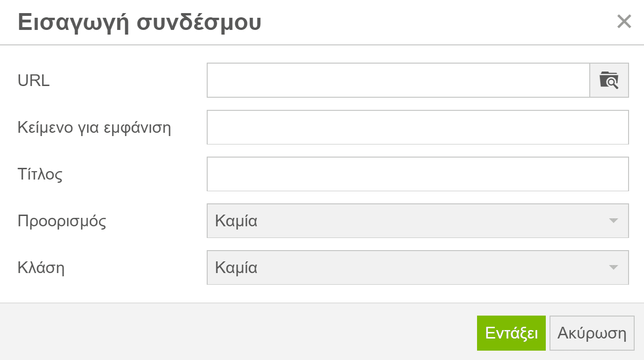This screenshot has height=360, width=644.
Task: Focus the Κείμενο για εμφάνιση input box
Action: coord(417,127)
